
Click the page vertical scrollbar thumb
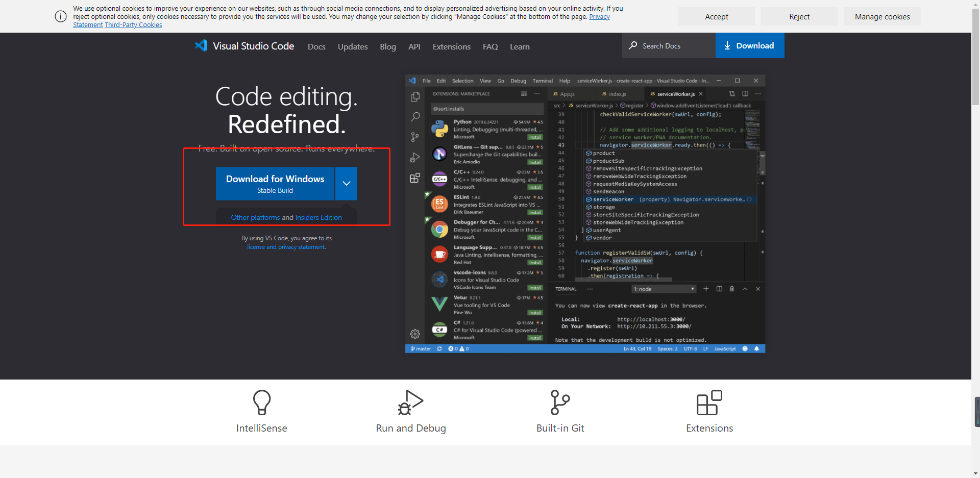click(975, 56)
